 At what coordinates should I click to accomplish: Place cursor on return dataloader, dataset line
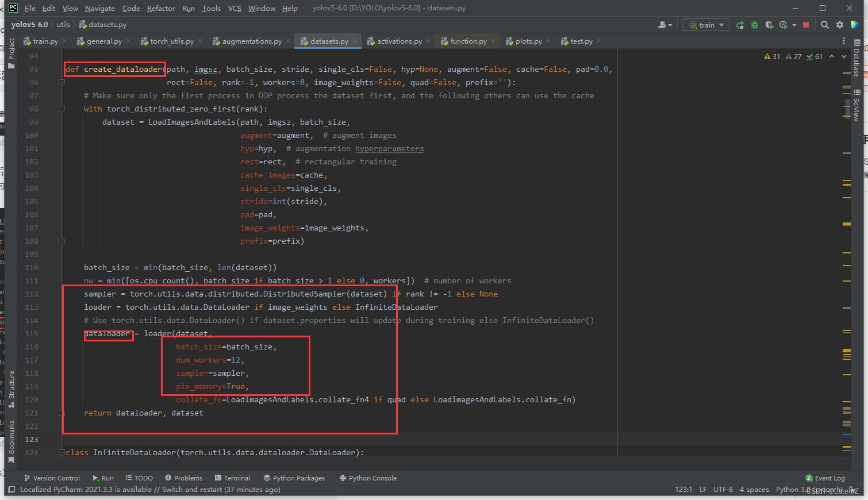[x=144, y=413]
